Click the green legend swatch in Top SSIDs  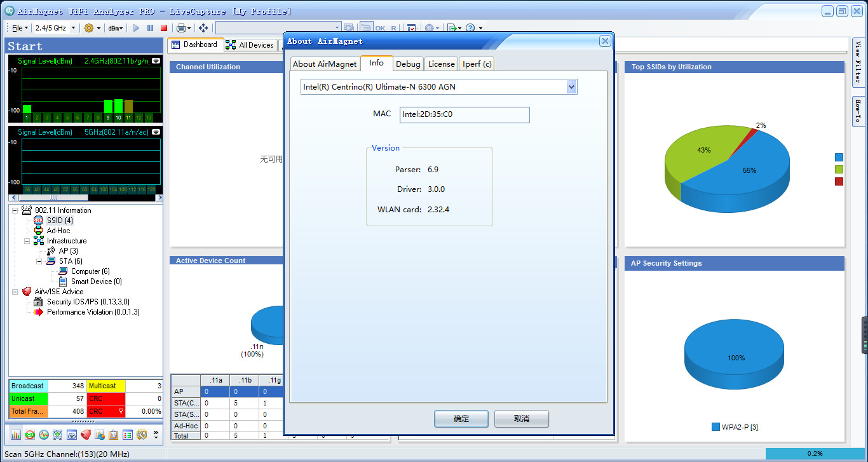tap(839, 170)
